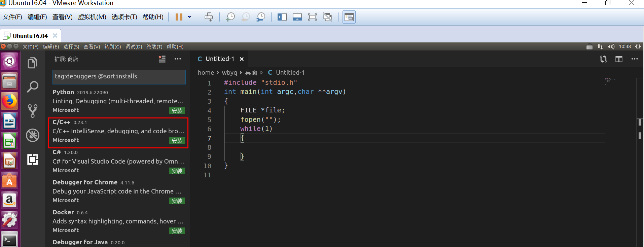Expand the VMware pause button dropdown arrow

point(189,17)
